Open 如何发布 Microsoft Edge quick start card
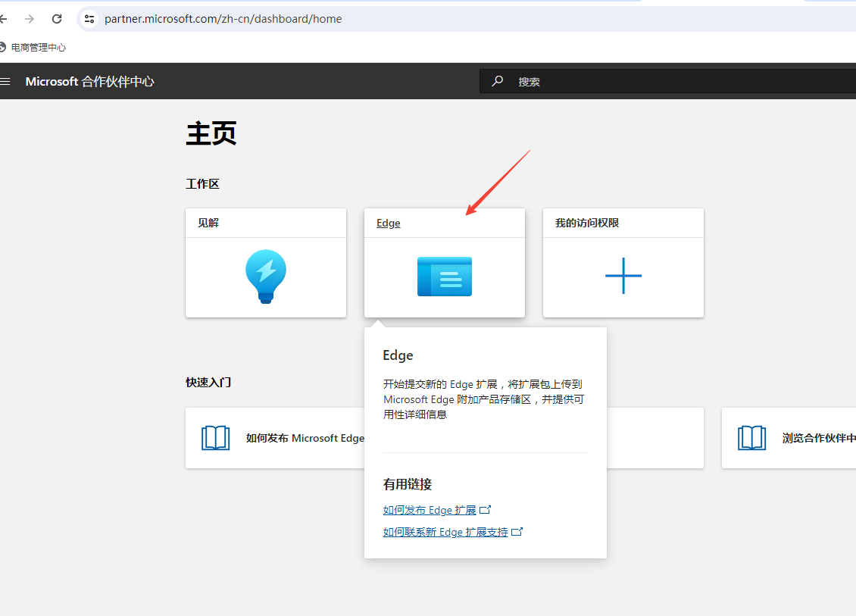The width and height of the screenshot is (856, 616). pos(275,438)
